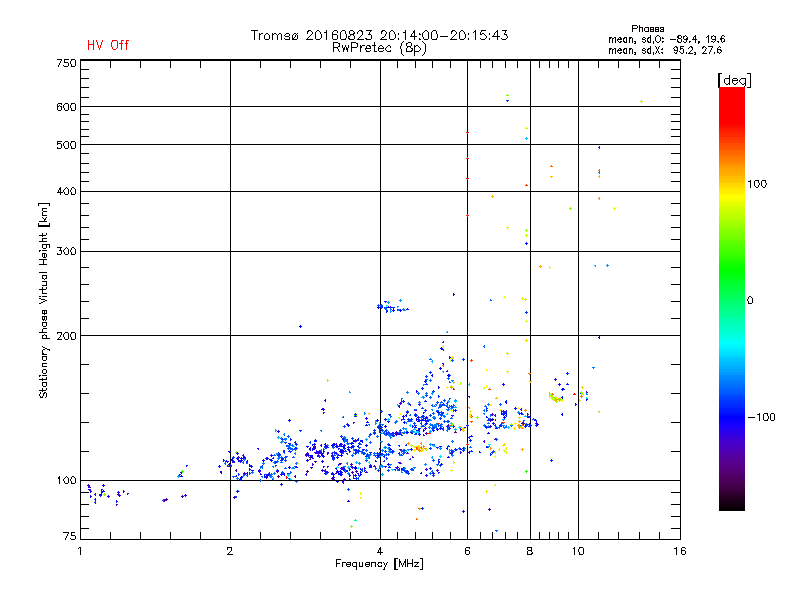
Task: Click the x-axis label "6"
Action: tap(467, 551)
